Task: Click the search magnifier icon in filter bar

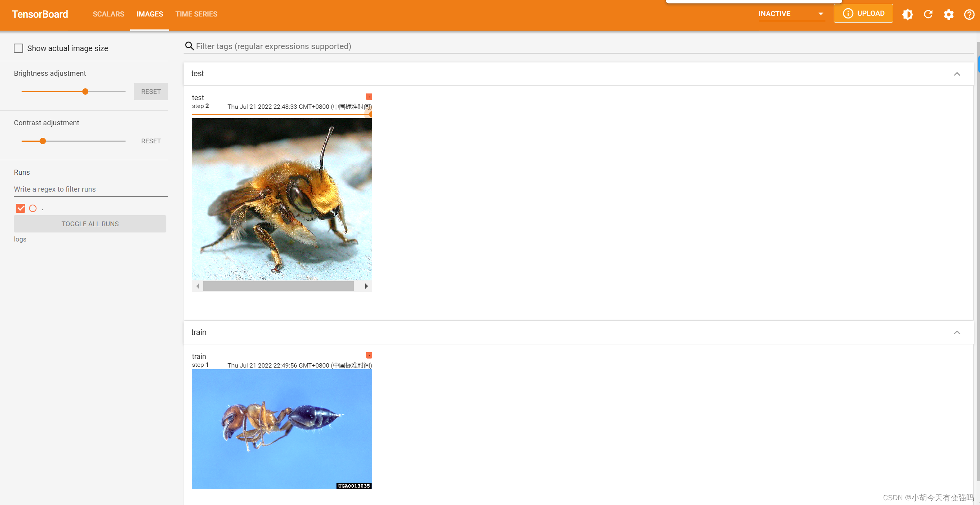Action: 189,46
